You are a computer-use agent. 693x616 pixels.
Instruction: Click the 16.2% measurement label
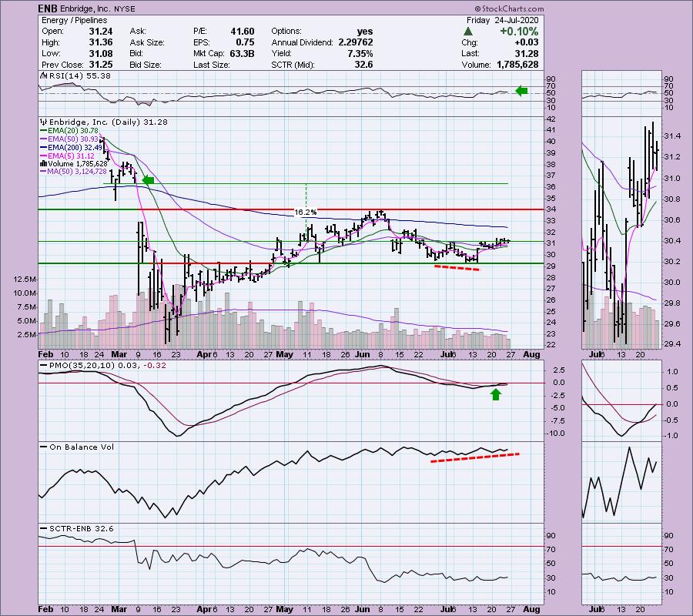[306, 210]
